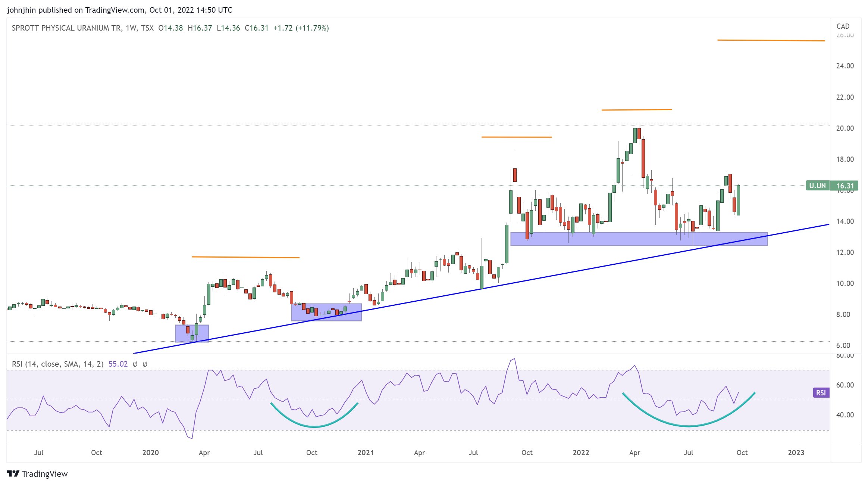Click the U.UN symbol price tag
The width and height of the screenshot is (868, 485).
click(x=817, y=186)
